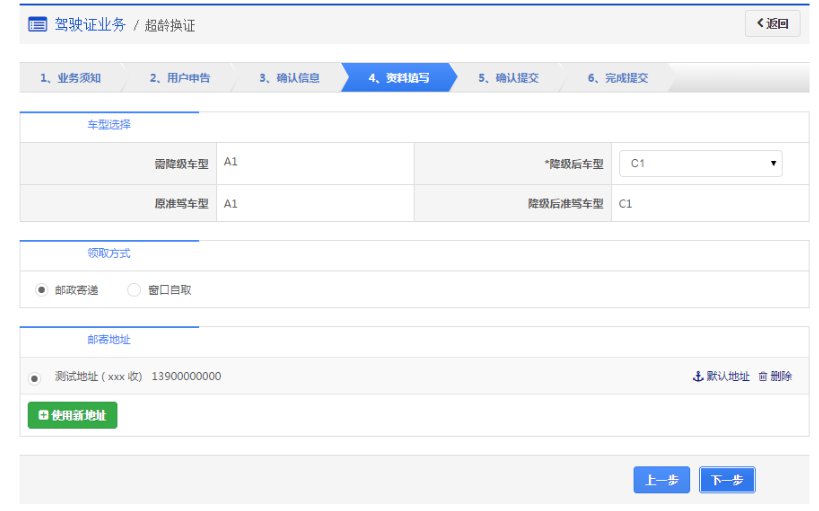819x511 pixels.
Task: Click the trash icon for 删除
Action: [763, 377]
